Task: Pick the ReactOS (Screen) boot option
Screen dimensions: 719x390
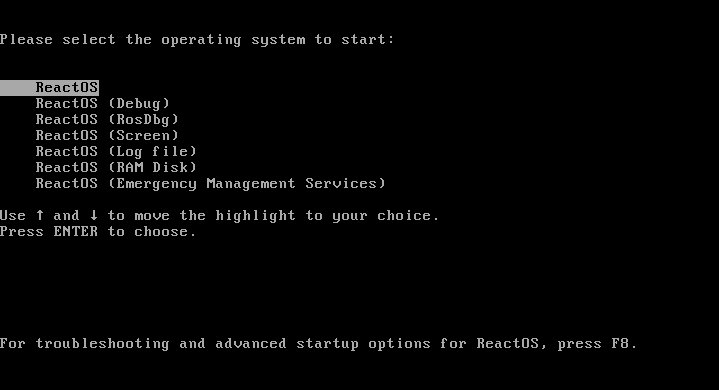Action: (x=107, y=136)
